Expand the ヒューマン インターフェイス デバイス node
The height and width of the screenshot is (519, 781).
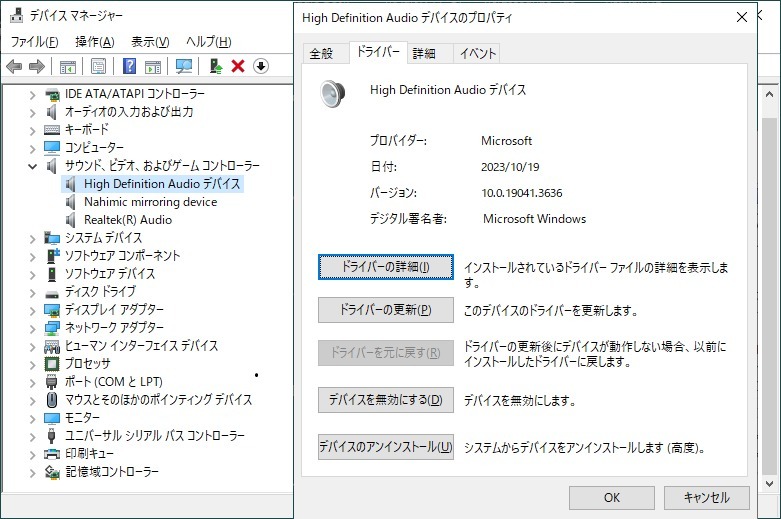32,346
